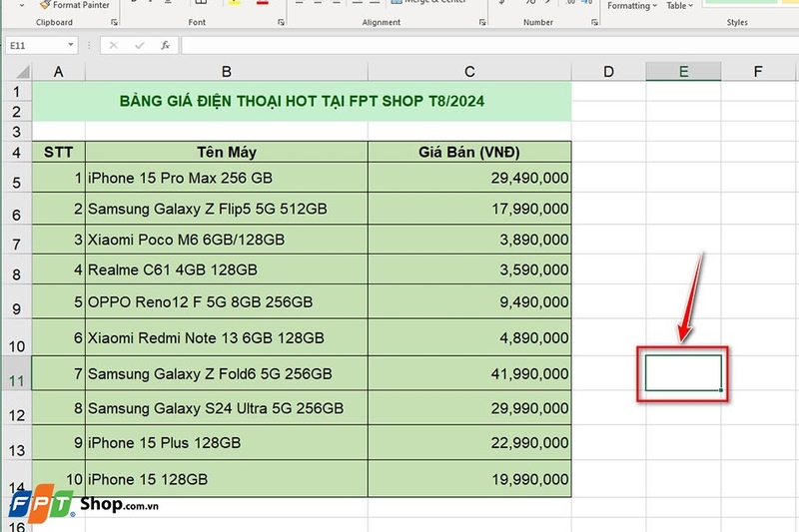Select the STT header cell
Image resolution: width=799 pixels, height=532 pixels.
(59, 152)
